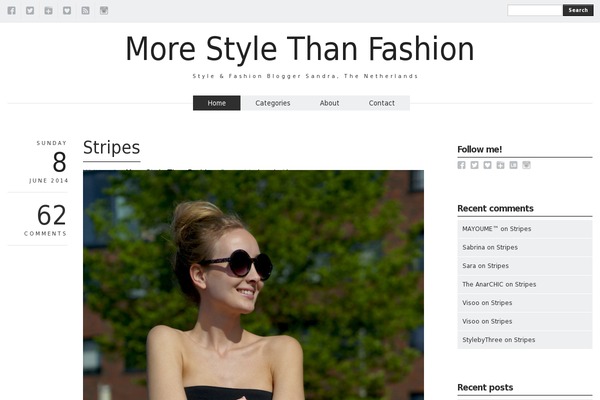Click the heart icon under Follow me!
This screenshot has width=600, height=400.
488,165
